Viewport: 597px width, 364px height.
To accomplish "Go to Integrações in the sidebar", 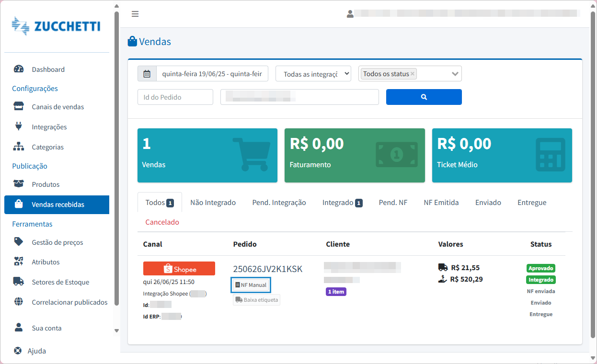I will click(x=49, y=127).
